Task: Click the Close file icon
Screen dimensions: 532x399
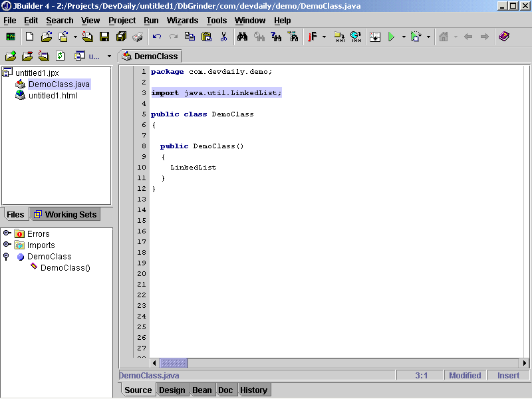Action: point(88,37)
